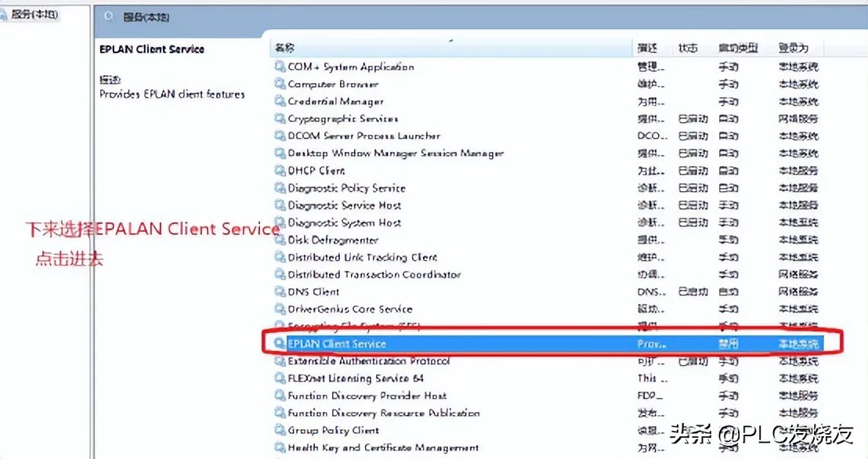Click the Disk Defragmenter service icon

pyautogui.click(x=280, y=240)
